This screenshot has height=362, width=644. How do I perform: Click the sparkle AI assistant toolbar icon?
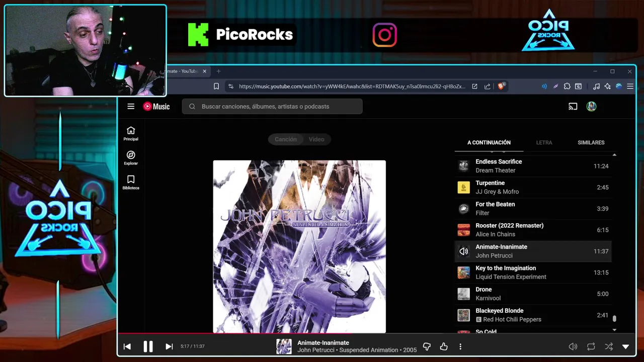click(x=608, y=86)
